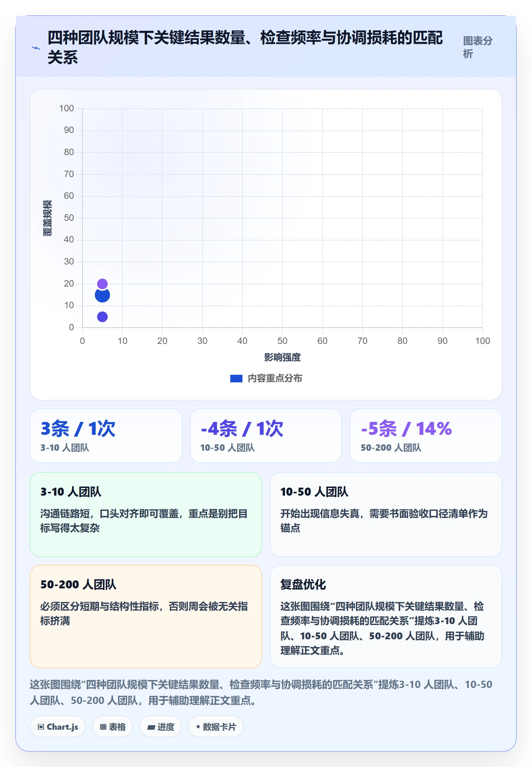The height and width of the screenshot is (767, 532).
Task: Click the 表格 tag
Action: [112, 727]
